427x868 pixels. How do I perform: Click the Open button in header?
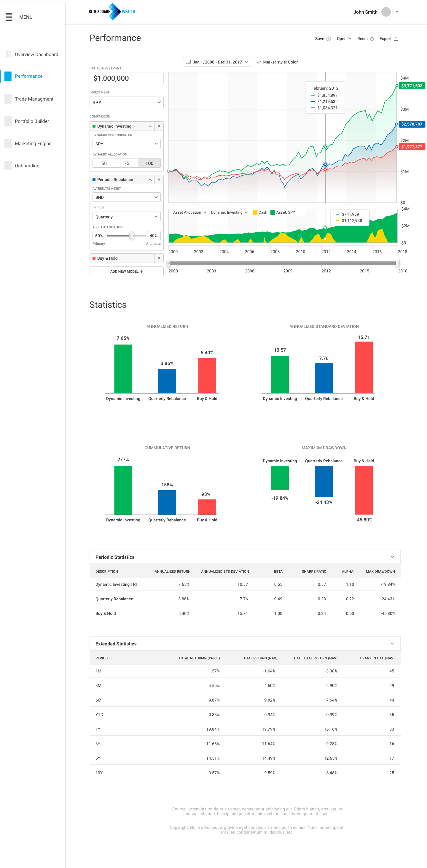344,39
